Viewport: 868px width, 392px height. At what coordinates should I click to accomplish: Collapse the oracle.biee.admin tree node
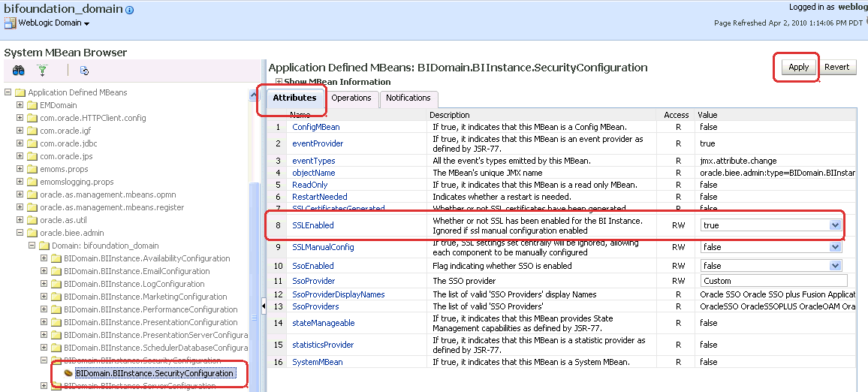pyautogui.click(x=20, y=233)
